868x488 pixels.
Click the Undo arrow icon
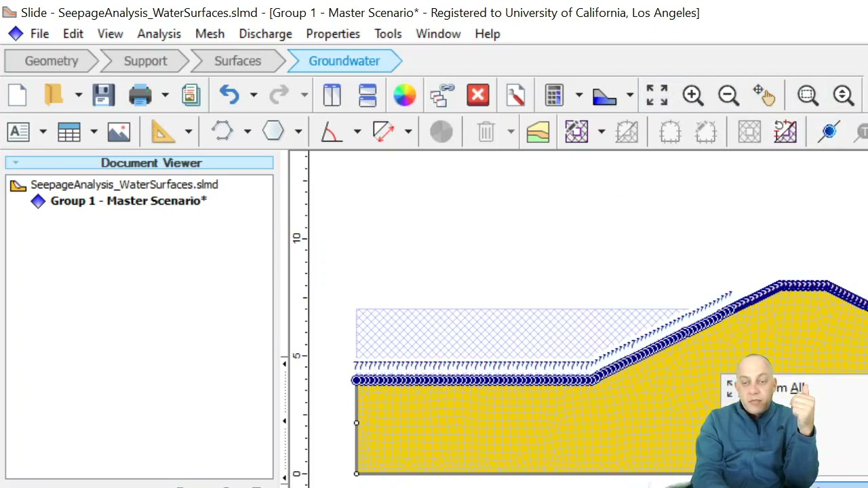[229, 95]
